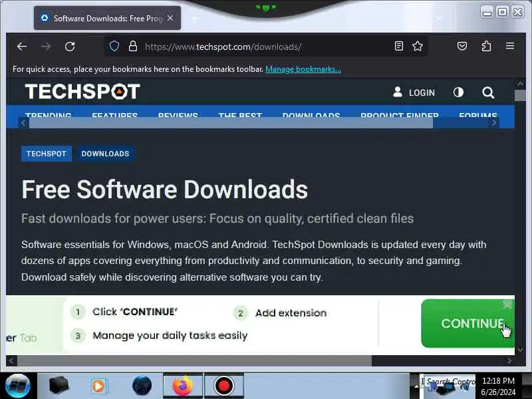Image resolution: width=532 pixels, height=399 pixels.
Task: Click the bottom horizontal scrollbar thumb
Action: (x=194, y=360)
